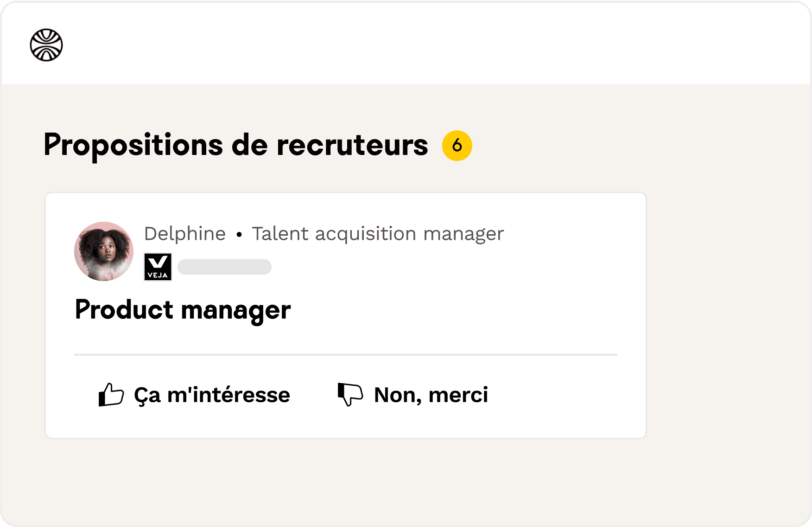Click the "Propositions de recruteurs" heading

pyautogui.click(x=235, y=145)
